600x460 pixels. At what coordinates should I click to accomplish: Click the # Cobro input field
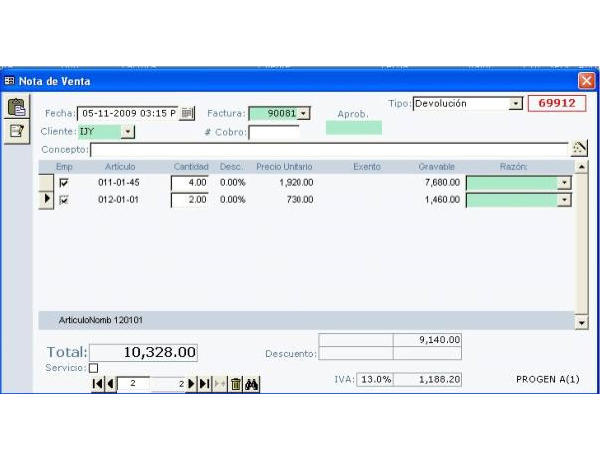point(273,131)
